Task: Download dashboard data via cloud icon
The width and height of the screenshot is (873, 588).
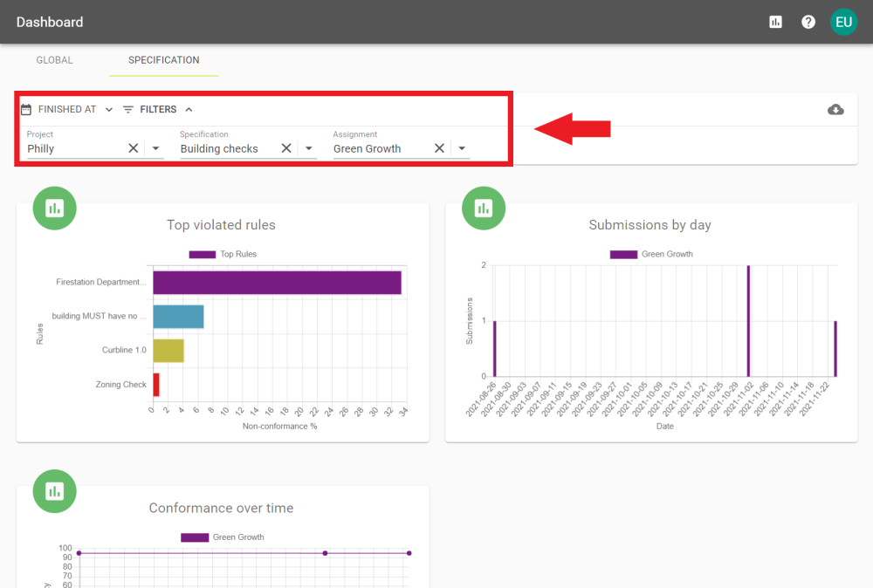Action: click(x=835, y=110)
